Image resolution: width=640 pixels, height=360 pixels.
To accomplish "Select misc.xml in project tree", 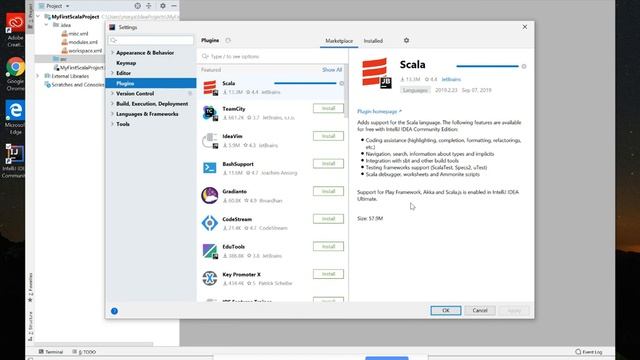I will coord(75,34).
